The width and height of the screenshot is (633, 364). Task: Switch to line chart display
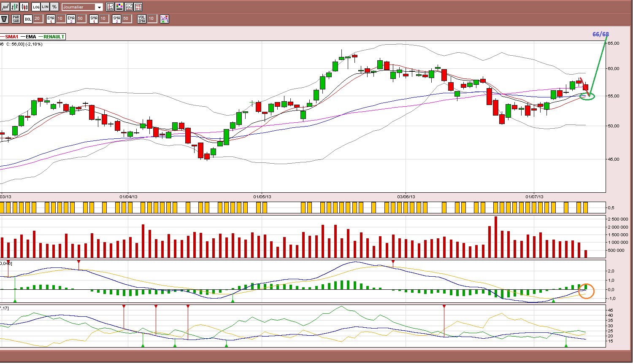click(5, 7)
